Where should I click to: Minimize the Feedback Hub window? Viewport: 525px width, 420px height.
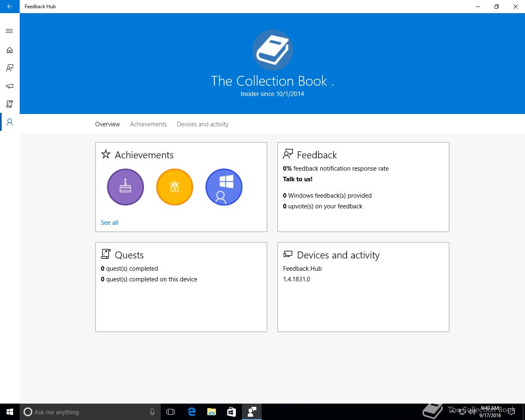coord(478,7)
